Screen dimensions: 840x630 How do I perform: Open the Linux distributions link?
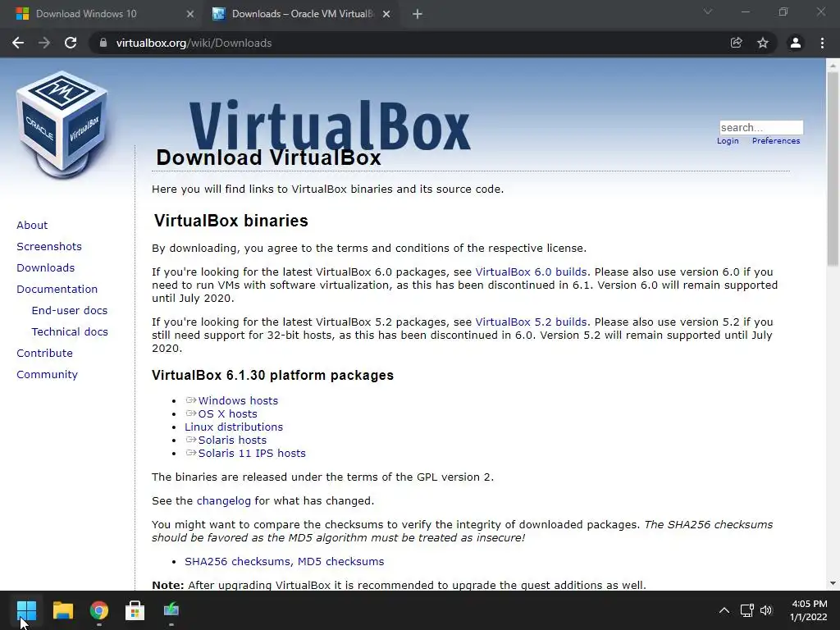coord(234,427)
